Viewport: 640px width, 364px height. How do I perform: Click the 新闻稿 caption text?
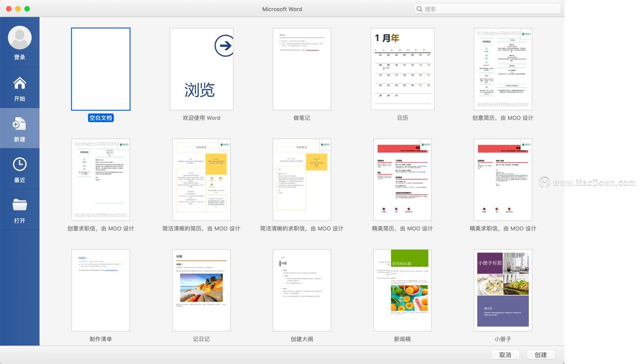[x=402, y=339]
